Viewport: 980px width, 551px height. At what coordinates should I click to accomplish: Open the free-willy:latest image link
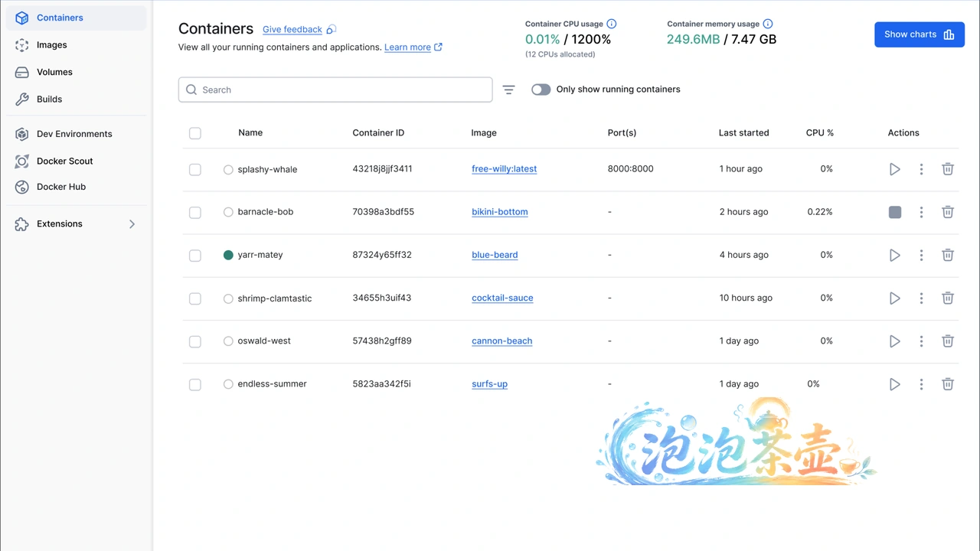pos(504,169)
